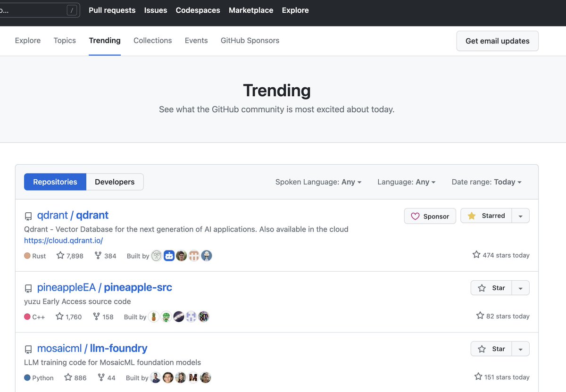Select the Events tab

click(196, 41)
